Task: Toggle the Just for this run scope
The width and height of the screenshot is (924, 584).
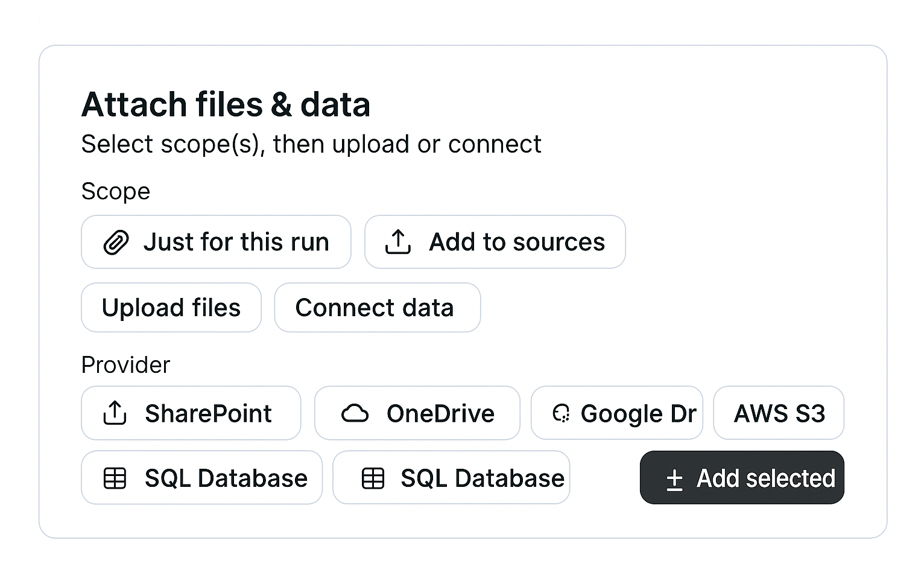Action: tap(216, 242)
